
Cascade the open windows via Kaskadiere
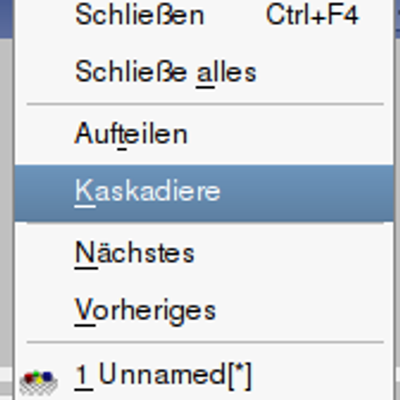204,193
